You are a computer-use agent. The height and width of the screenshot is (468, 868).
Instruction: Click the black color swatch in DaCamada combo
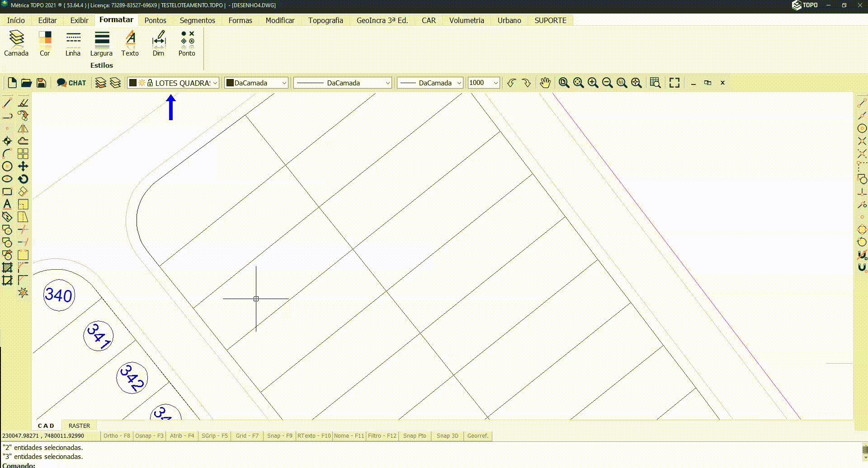(231, 83)
